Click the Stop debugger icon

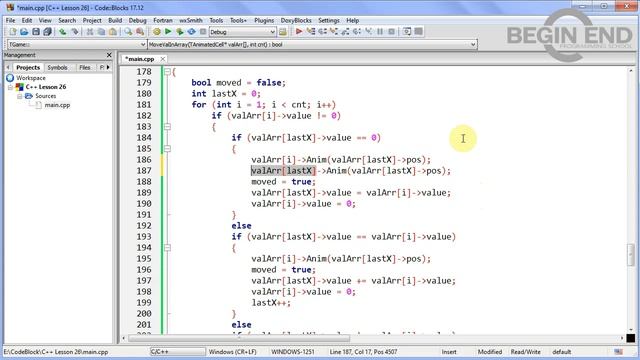391,31
